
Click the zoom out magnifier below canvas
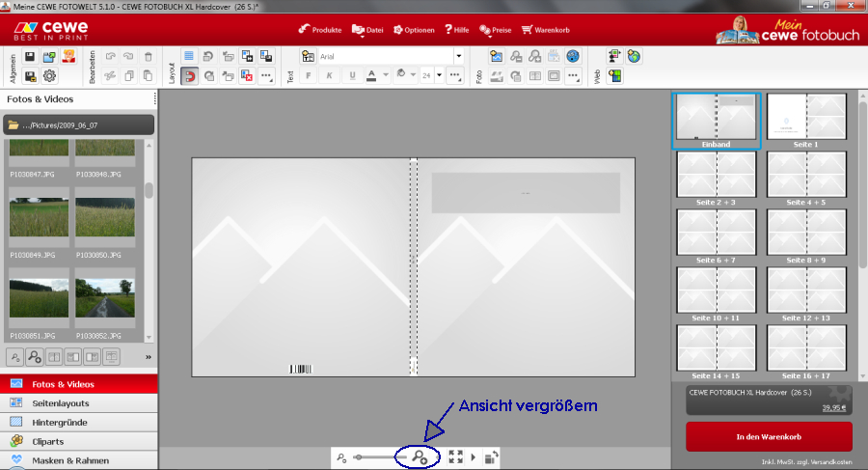click(x=341, y=457)
